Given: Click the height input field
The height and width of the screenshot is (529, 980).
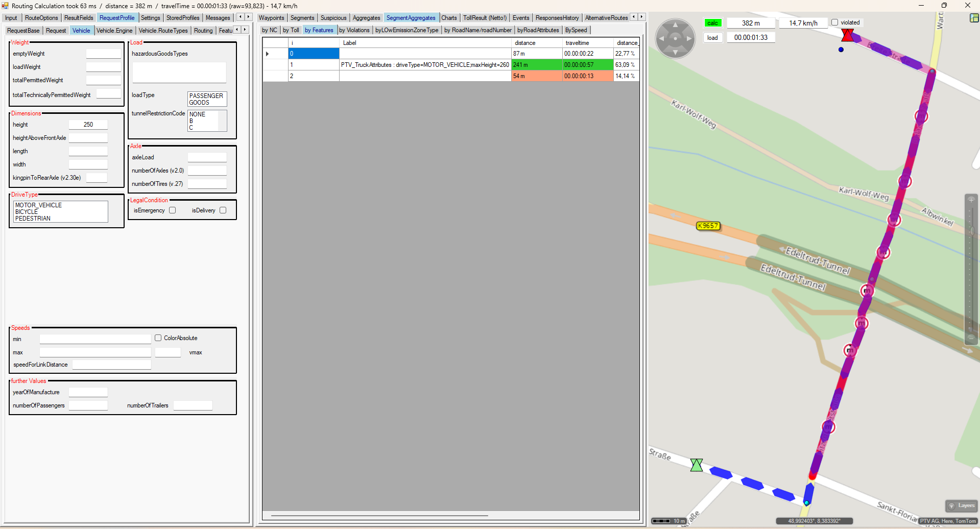Looking at the screenshot, I should 88,125.
